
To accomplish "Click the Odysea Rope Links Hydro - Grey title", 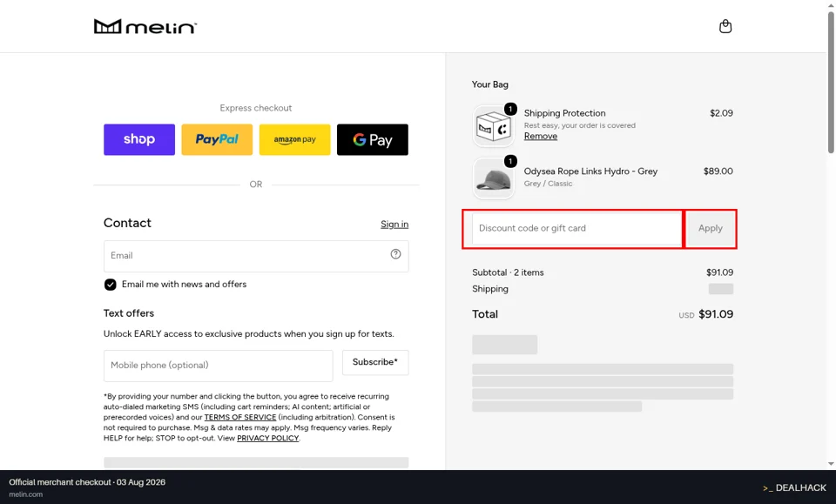I will pos(590,171).
